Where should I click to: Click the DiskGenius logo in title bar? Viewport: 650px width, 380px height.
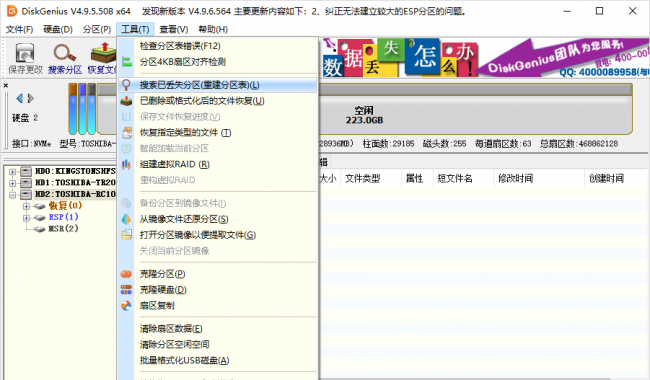pos(12,11)
